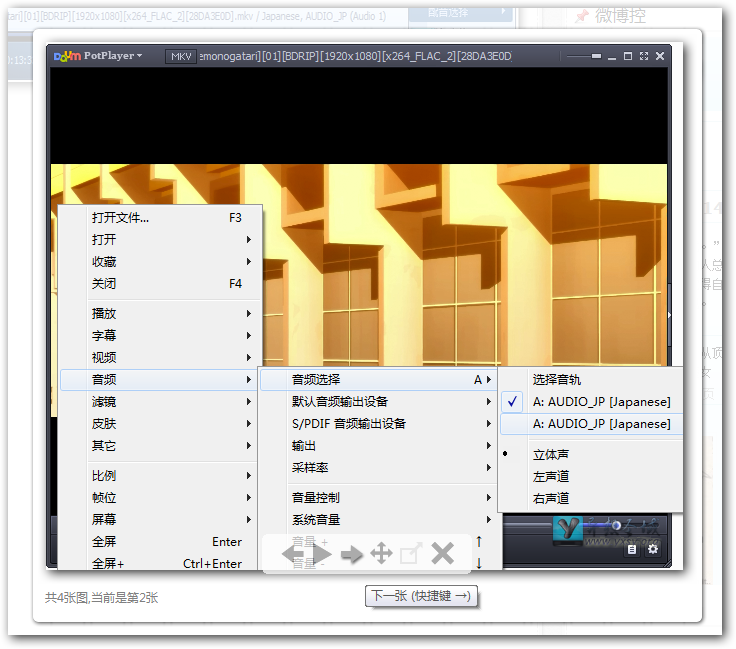Open the PotPlayer logo dropdown menu

(98, 56)
